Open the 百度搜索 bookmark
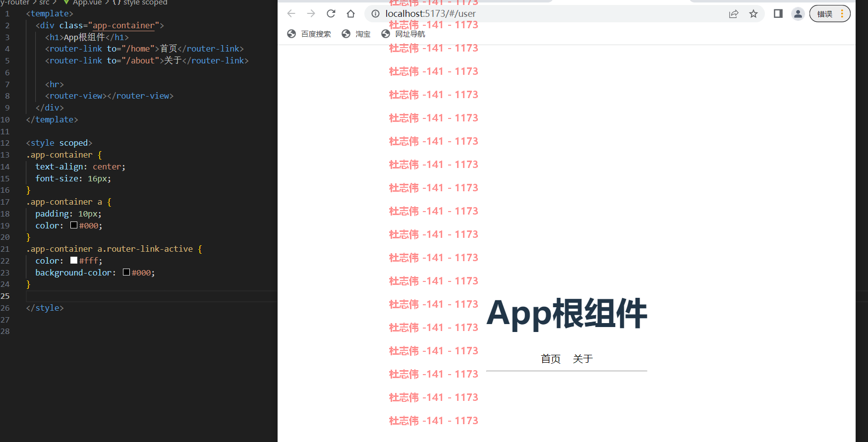This screenshot has height=442, width=868. 309,34
